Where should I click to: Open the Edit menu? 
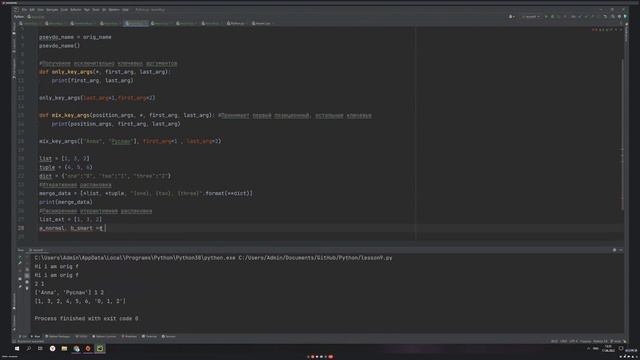[x=32, y=9]
